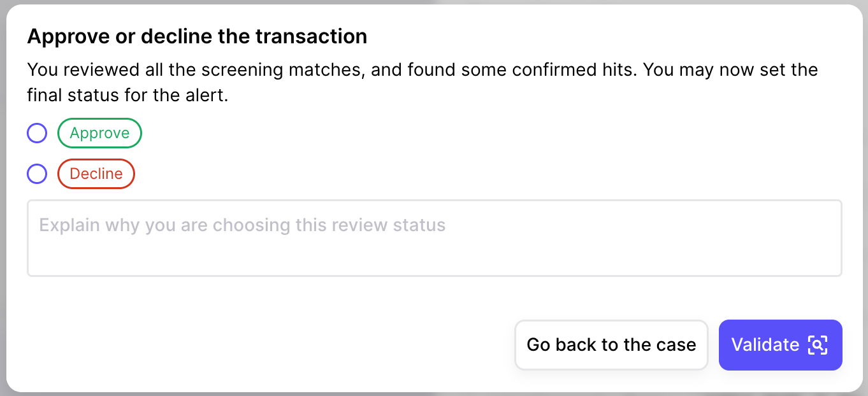Go back to the case

(x=611, y=345)
